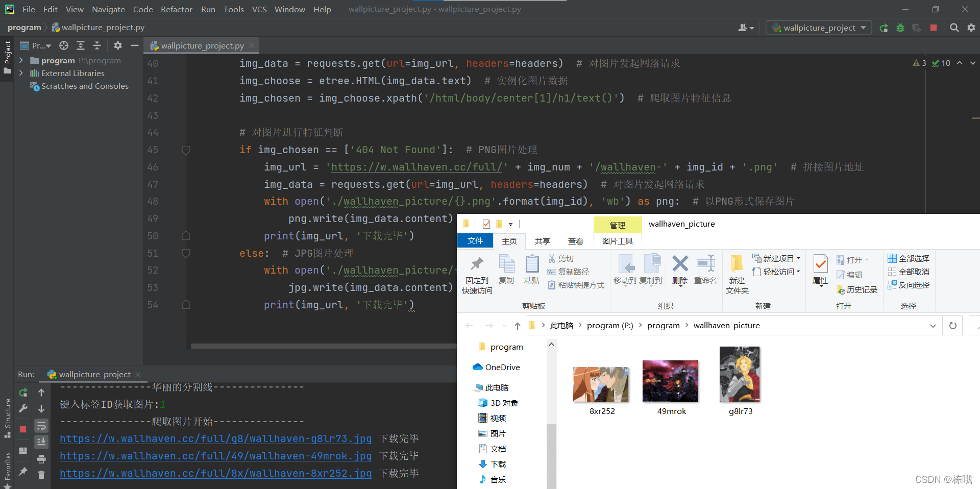Click Select All in Explorer ribbon
980x489 pixels.
pos(909,259)
